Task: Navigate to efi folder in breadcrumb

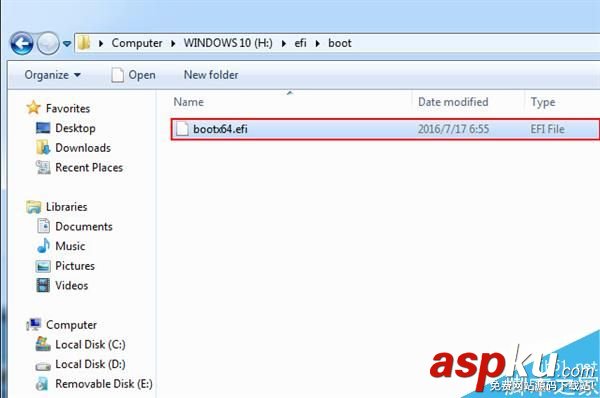Action: click(300, 43)
